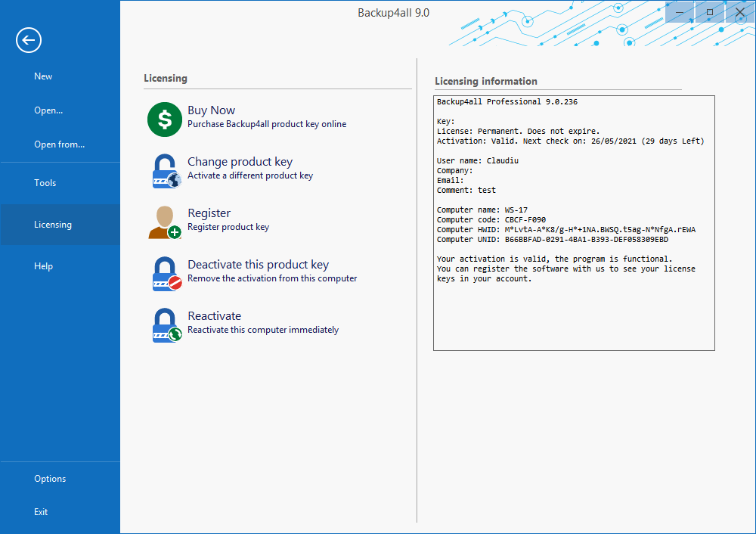Click the Reactivate padlock icon
This screenshot has height=534, width=756.
(x=166, y=325)
